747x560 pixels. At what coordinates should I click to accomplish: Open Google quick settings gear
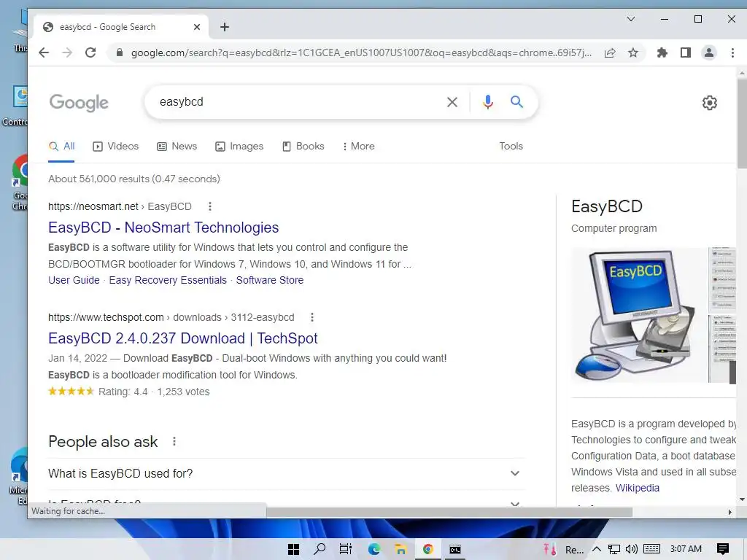pos(710,102)
